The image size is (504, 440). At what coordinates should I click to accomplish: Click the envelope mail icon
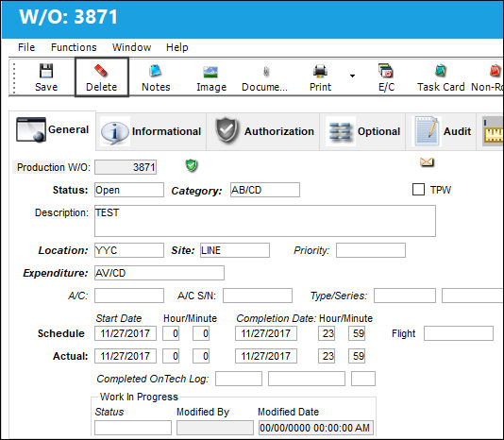pyautogui.click(x=427, y=162)
